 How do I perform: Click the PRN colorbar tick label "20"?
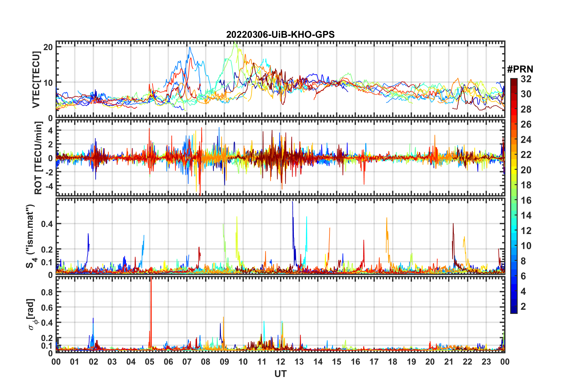(526, 170)
